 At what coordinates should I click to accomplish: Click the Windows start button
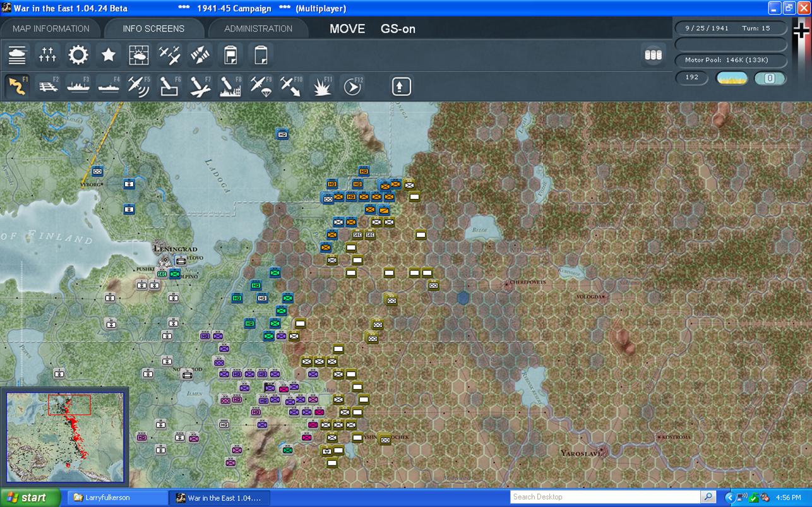[30, 498]
